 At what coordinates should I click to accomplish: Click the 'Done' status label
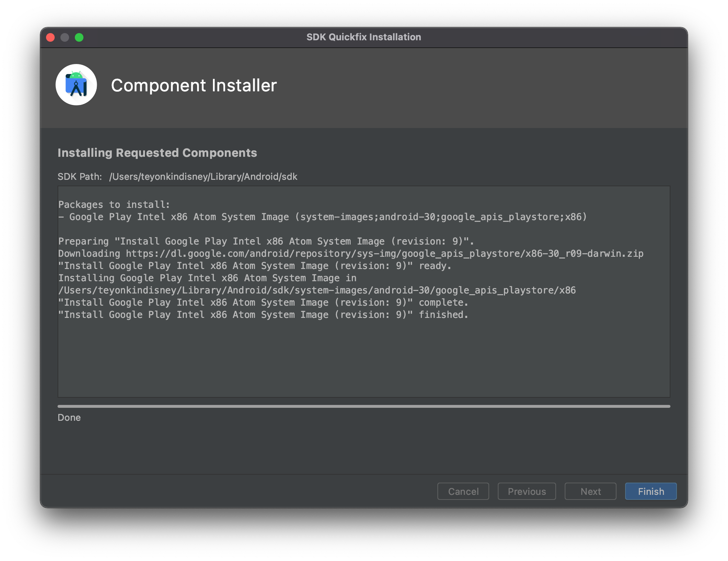pyautogui.click(x=69, y=418)
